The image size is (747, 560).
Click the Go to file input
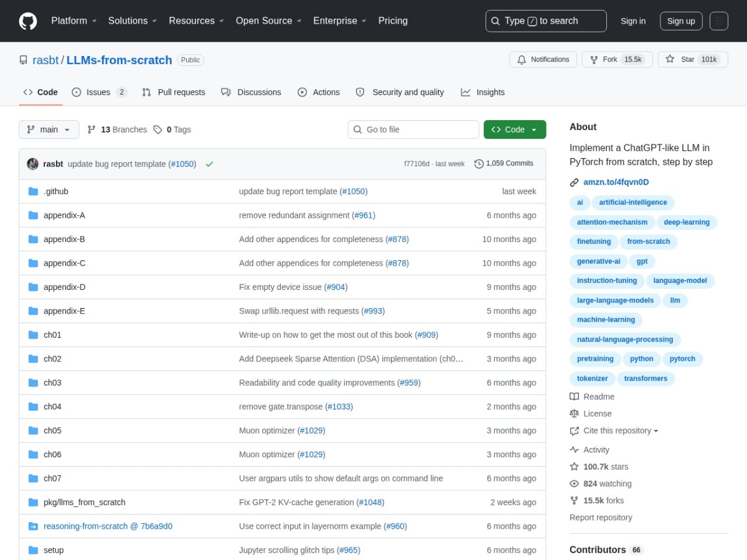click(413, 129)
